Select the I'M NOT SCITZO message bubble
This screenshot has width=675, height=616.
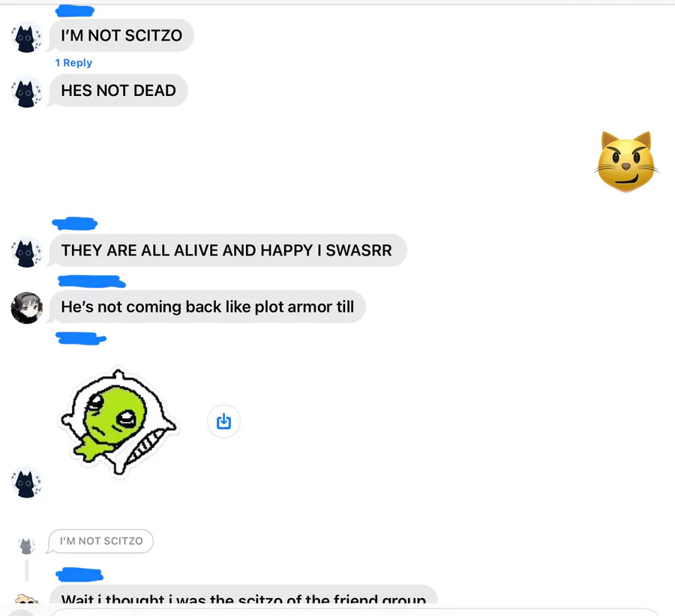[x=121, y=35]
